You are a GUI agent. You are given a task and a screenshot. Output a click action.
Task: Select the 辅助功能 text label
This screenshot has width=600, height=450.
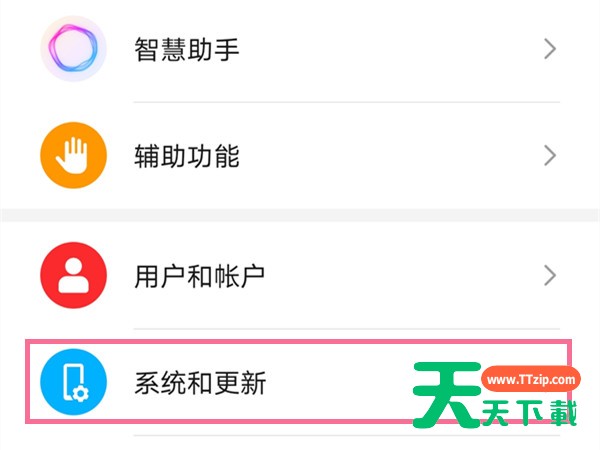(187, 156)
